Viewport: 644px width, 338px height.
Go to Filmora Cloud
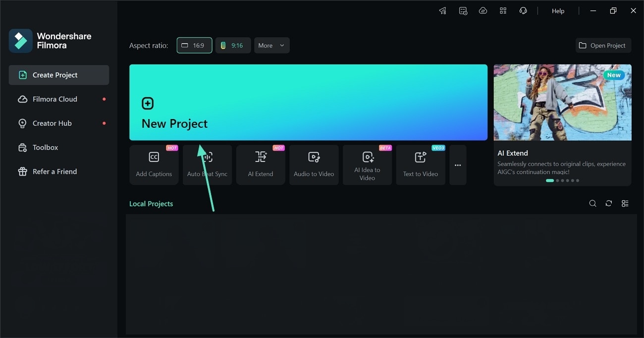[x=54, y=99]
